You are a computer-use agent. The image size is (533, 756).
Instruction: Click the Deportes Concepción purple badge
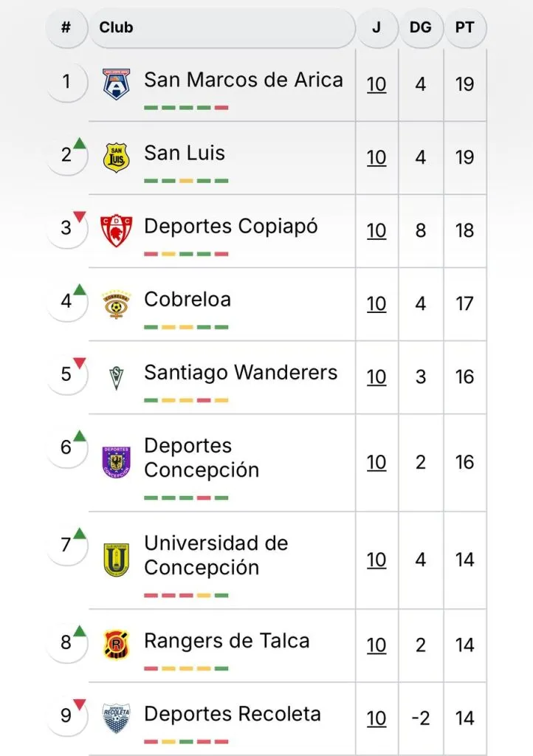point(117,462)
